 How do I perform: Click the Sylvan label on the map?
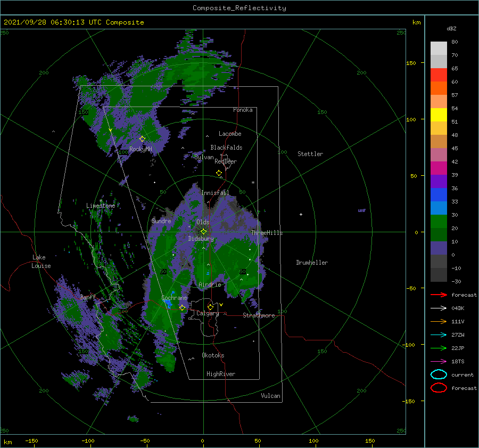(204, 157)
